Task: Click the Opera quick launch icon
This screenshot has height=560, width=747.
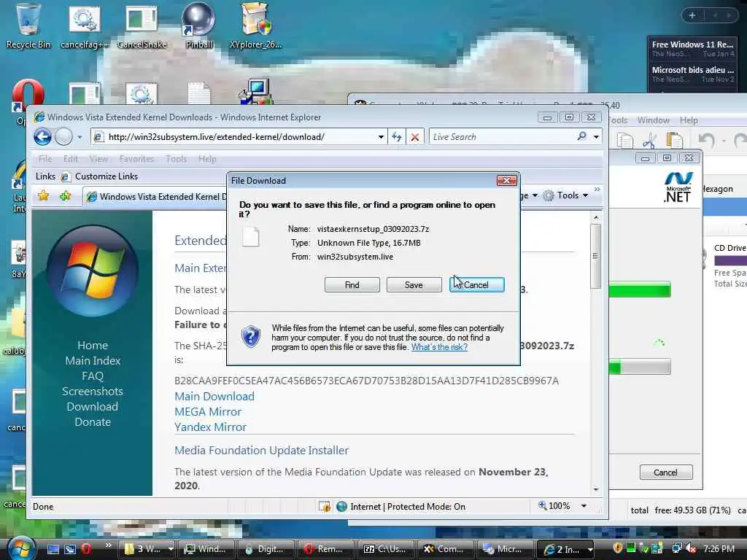Action: 86,549
